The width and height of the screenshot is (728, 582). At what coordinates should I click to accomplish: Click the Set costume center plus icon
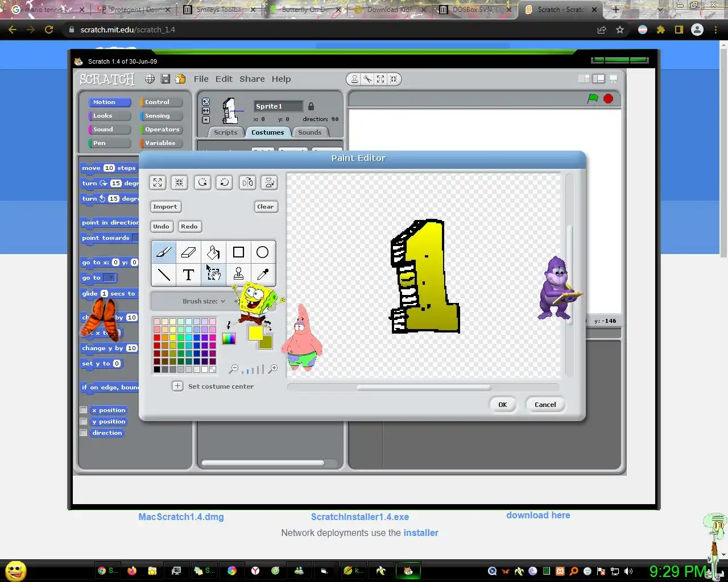(x=177, y=386)
